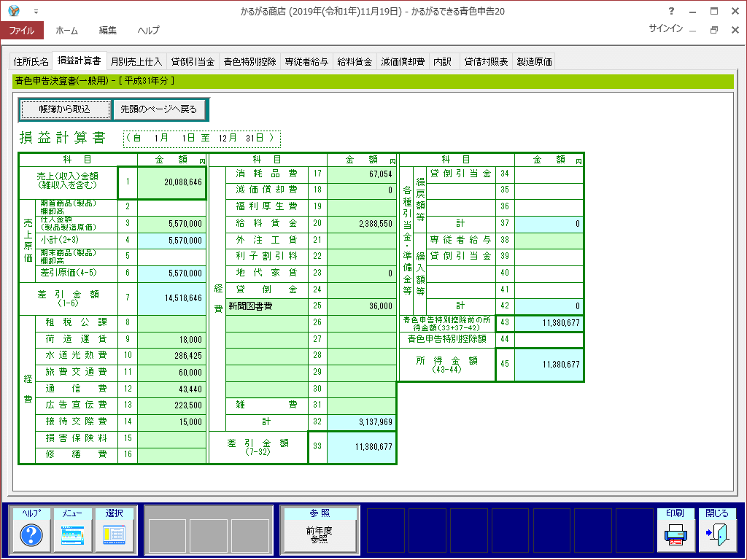747x560 pixels.
Task: Click expenses total 3,137,969
Action: click(x=362, y=422)
